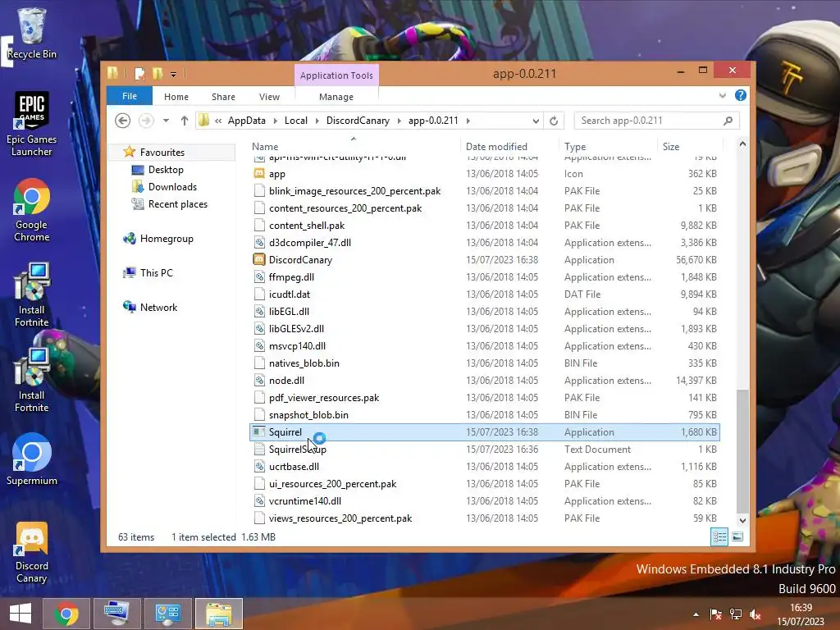
Task: Click the network tray icon
Action: point(736,614)
